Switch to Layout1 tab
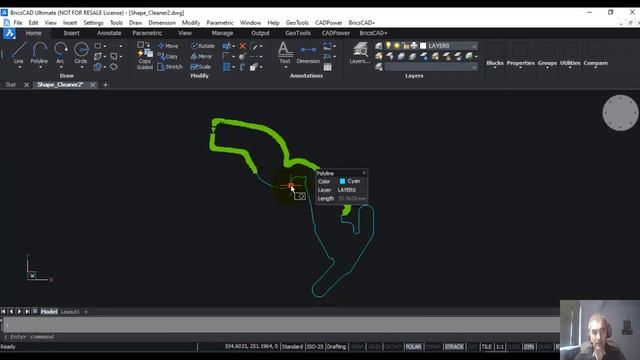The width and height of the screenshot is (640, 360). tap(70, 311)
